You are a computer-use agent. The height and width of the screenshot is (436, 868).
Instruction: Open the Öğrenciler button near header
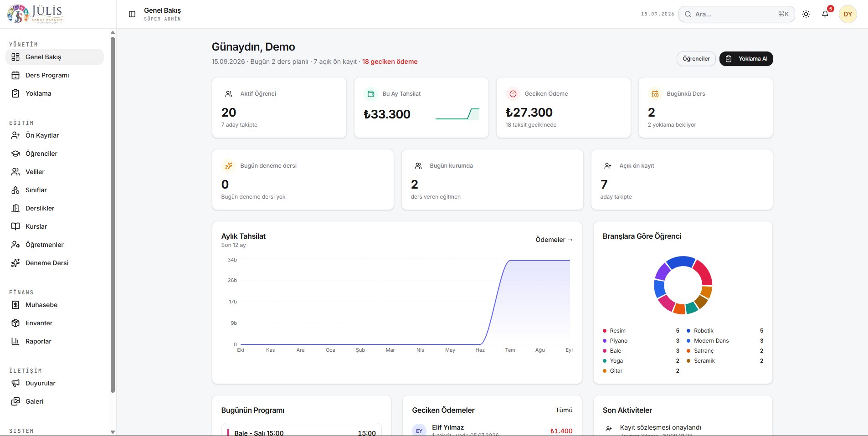696,59
